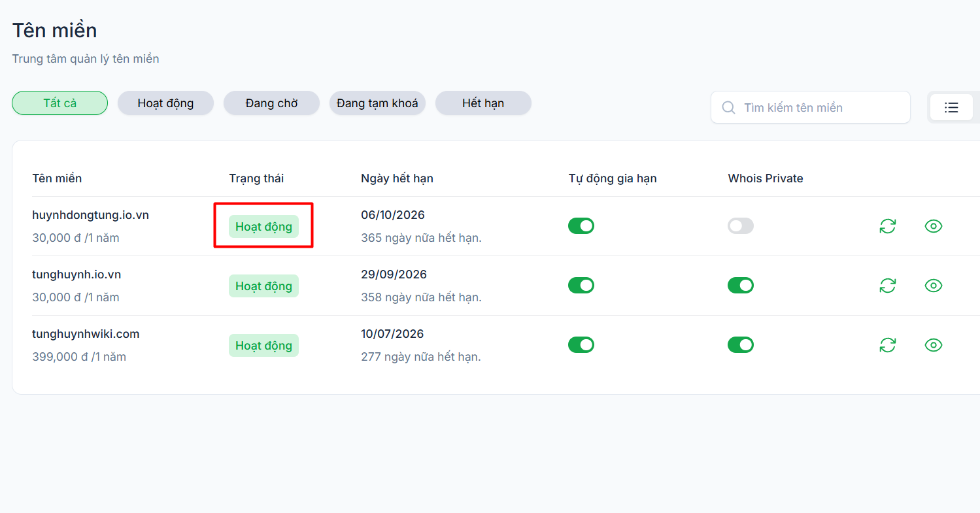Click renew icon for tunghuynhwiki.com
The width and height of the screenshot is (980, 513).
tap(887, 345)
